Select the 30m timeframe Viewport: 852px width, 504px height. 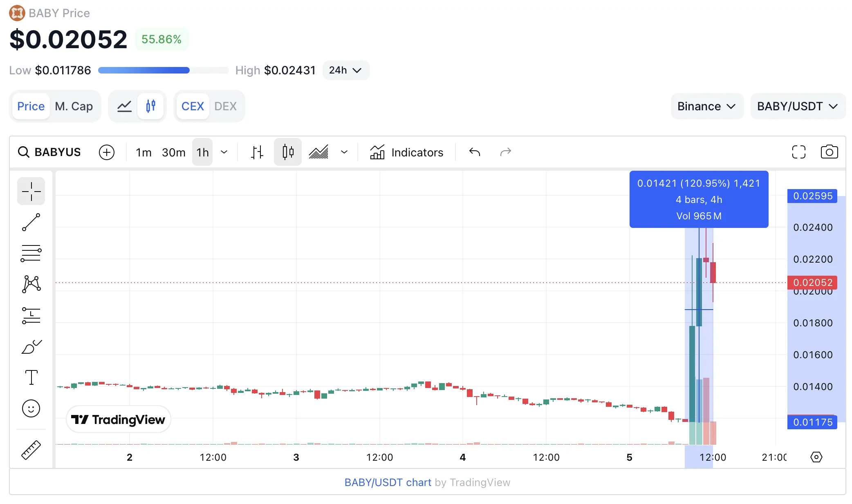(x=173, y=152)
